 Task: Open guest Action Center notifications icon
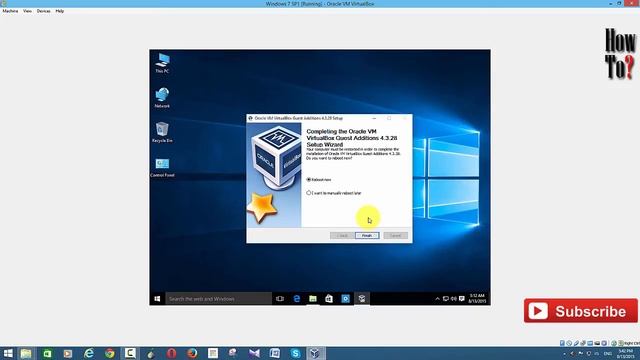[x=462, y=299]
